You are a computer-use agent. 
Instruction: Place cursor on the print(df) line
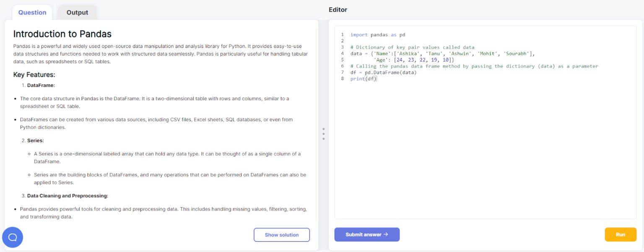click(363, 78)
